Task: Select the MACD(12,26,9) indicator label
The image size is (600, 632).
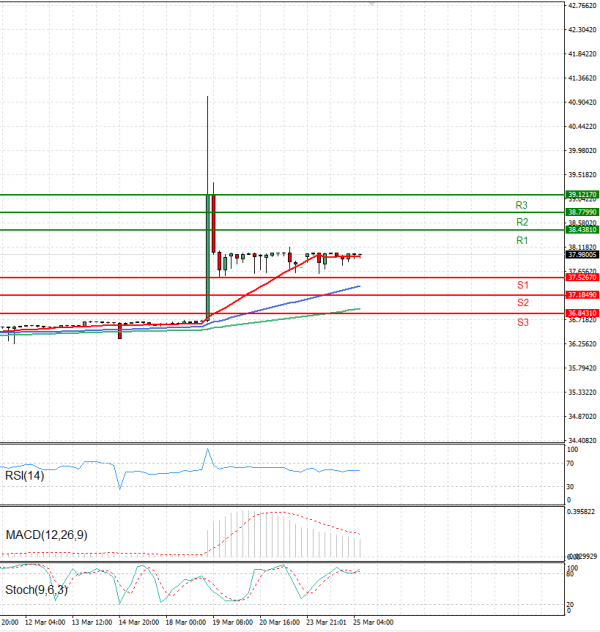Action: (x=46, y=536)
